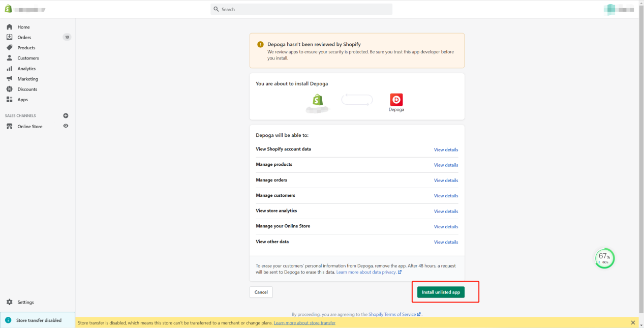Click 'Depoga will be able to:' heading
The image size is (644, 328).
click(x=282, y=135)
